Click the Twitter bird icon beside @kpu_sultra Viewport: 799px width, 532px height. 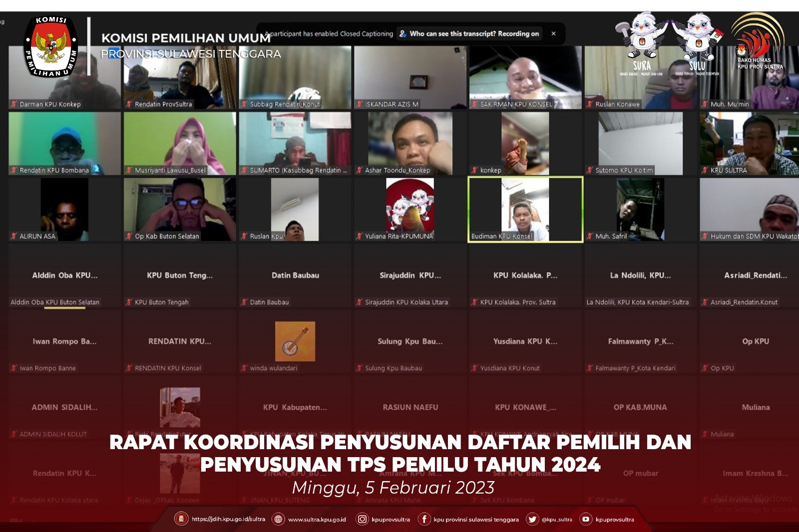[x=532, y=519]
